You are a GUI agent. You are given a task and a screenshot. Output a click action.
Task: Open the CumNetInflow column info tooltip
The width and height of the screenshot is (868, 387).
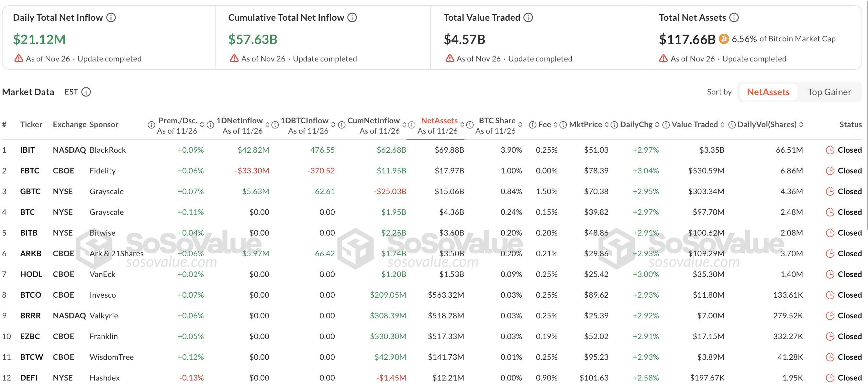tap(411, 125)
